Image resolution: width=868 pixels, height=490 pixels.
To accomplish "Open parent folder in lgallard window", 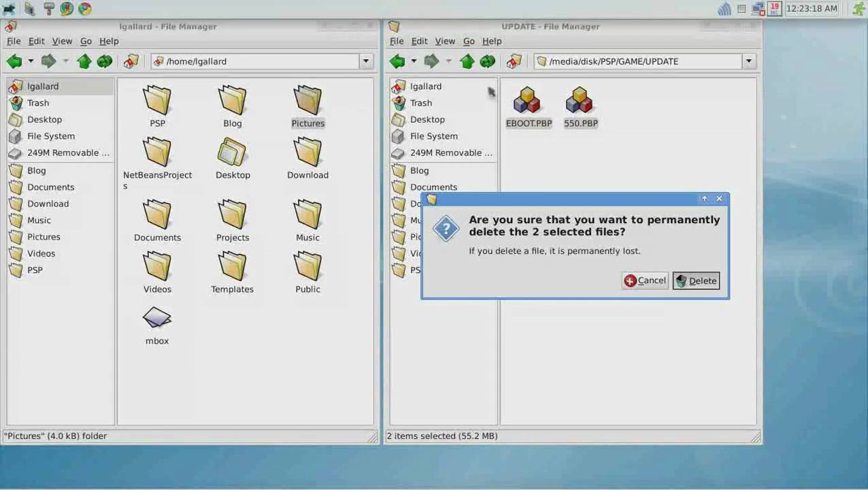I will pyautogui.click(x=84, y=61).
